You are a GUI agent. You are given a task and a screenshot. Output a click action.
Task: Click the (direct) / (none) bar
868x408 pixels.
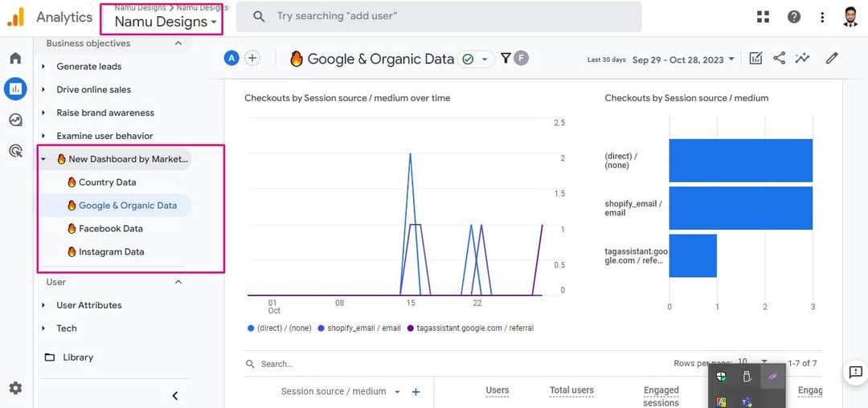(x=741, y=161)
